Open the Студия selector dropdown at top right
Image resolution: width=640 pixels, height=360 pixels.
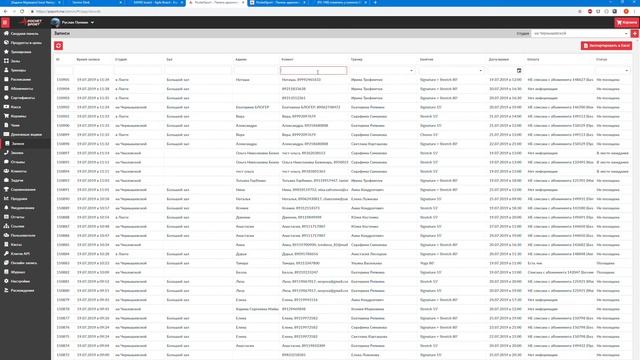click(x=580, y=33)
